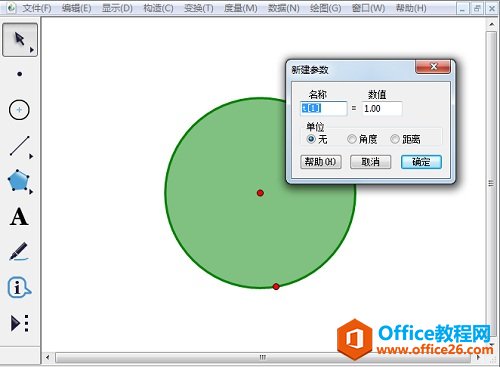Image resolution: width=500 pixels, height=367 pixels.
Task: Open the 编辑(E) menu
Action: [76, 8]
